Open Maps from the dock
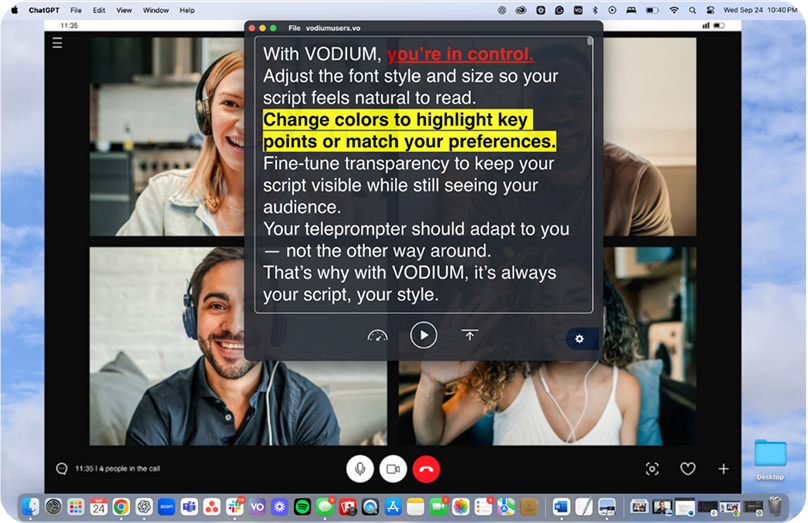 (x=506, y=508)
